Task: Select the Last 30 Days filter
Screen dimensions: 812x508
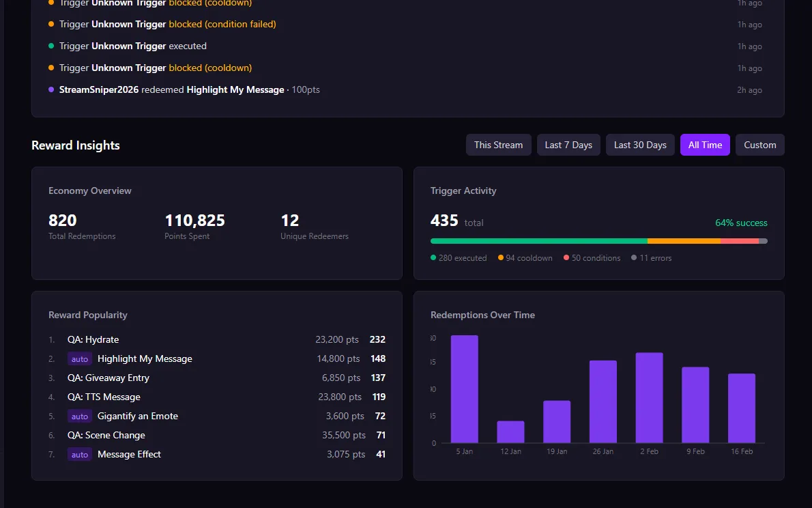Action: pos(640,145)
